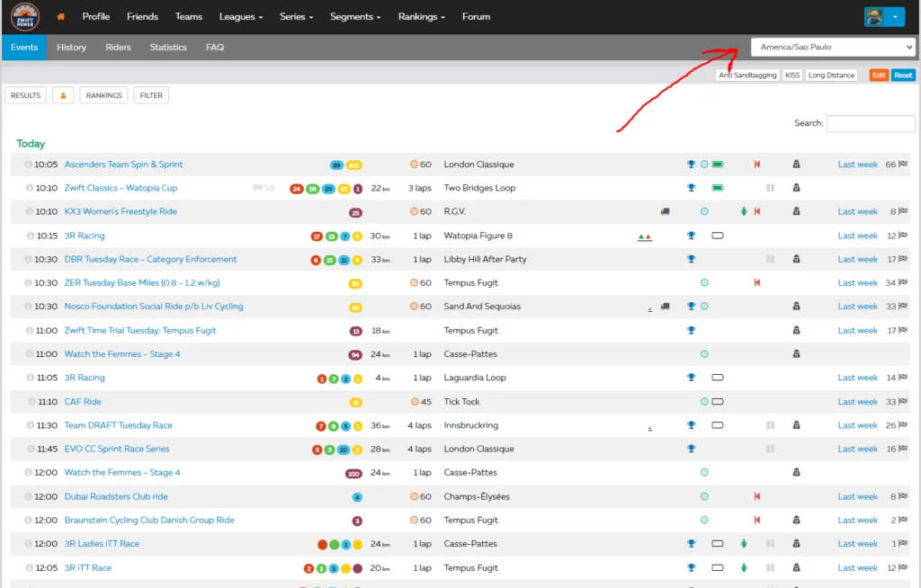Image resolution: width=921 pixels, height=588 pixels.
Task: Expand the Rankings dropdown menu
Action: click(421, 16)
